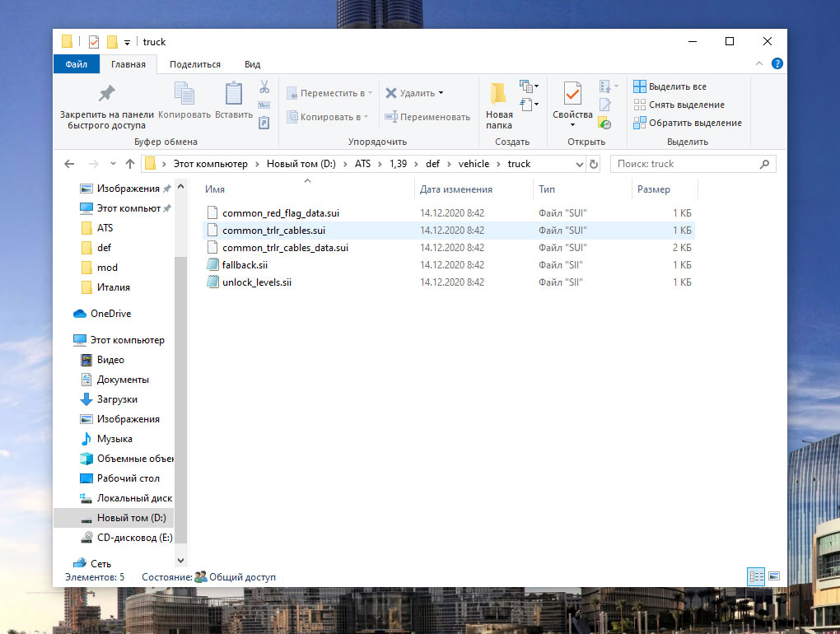Viewport: 840px width, 634px height.
Task: Click the New folder icon in the title bar
Action: click(112, 42)
